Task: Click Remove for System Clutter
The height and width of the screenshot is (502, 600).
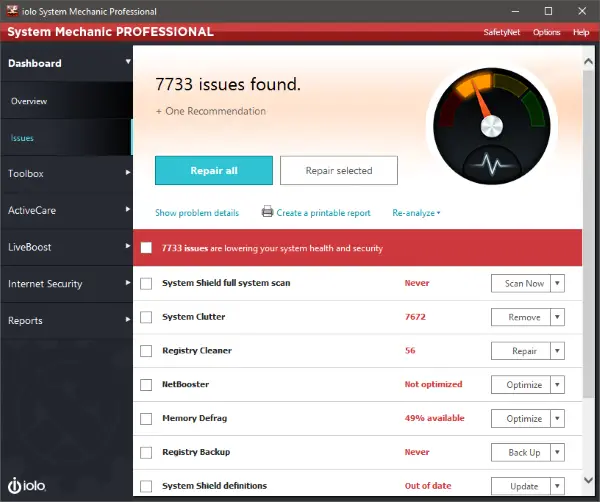Action: 521,317
